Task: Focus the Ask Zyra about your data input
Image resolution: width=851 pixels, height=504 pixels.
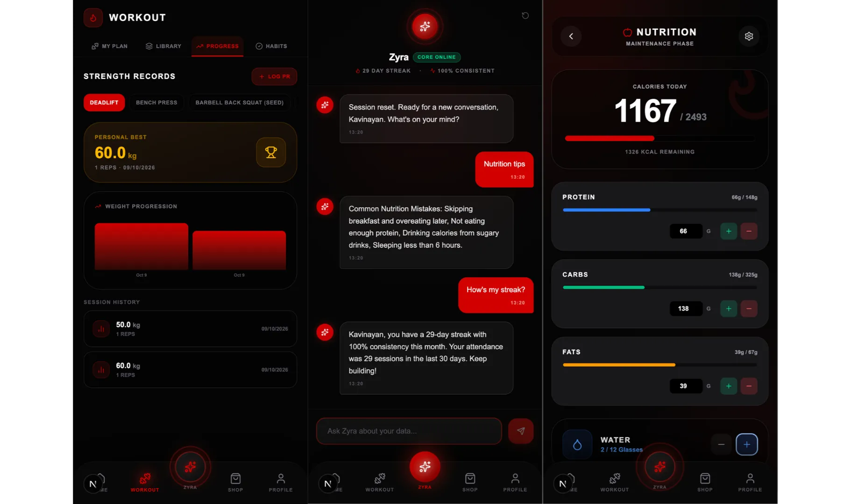Action: pos(409,431)
